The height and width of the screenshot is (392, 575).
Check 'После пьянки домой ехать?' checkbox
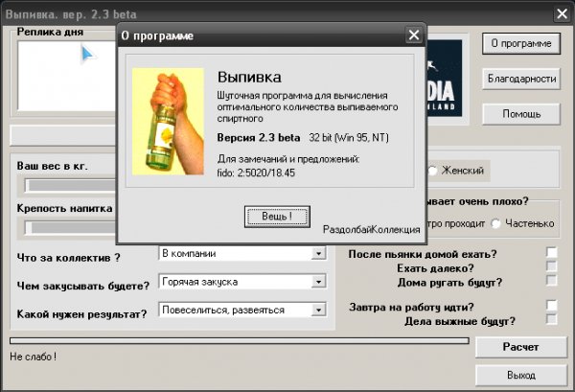[552, 252]
